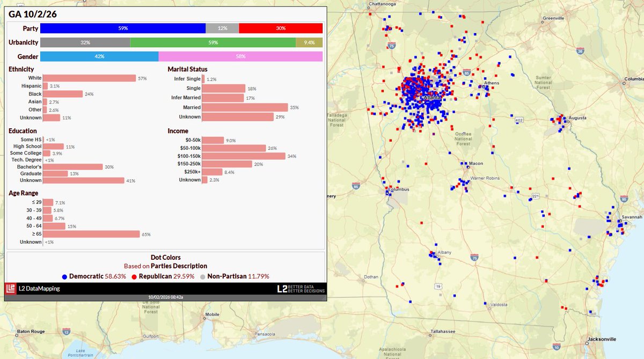Click the 'Age Range' section heading
Screen dimensions: 644x359
tap(23, 193)
